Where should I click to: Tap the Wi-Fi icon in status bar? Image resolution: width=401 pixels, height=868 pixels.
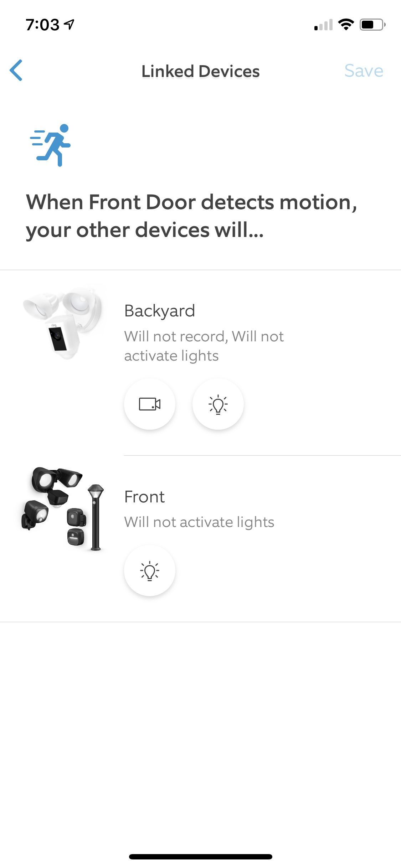pos(346,25)
